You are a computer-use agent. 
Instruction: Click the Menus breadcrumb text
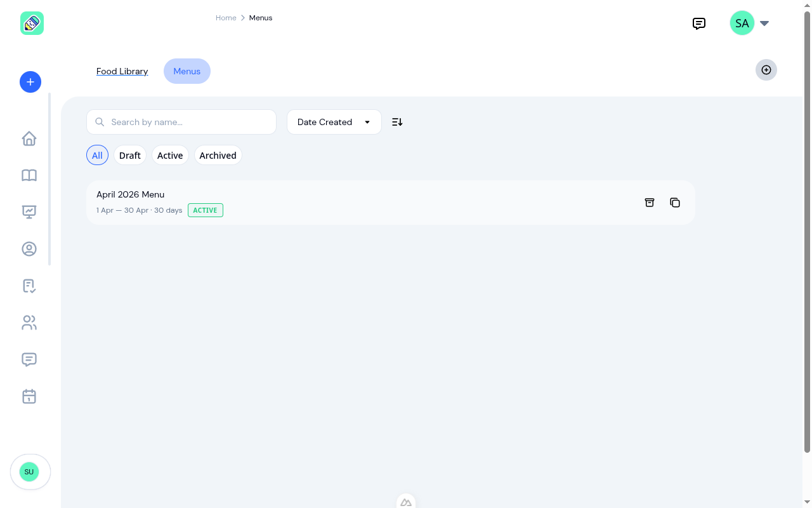tap(261, 18)
